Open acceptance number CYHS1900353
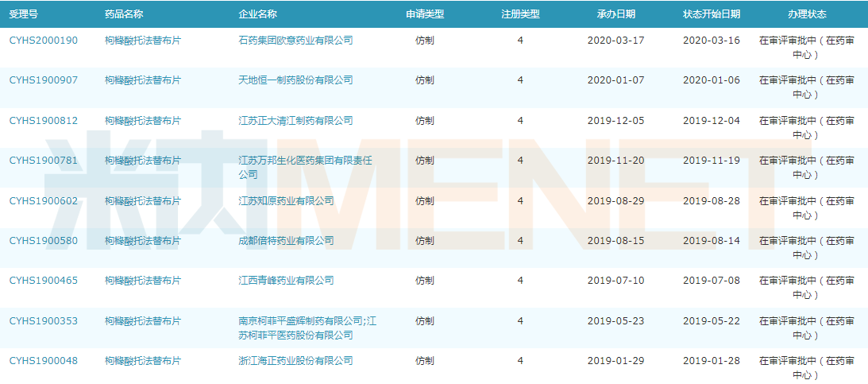This screenshot has width=868, height=384. pos(43,321)
